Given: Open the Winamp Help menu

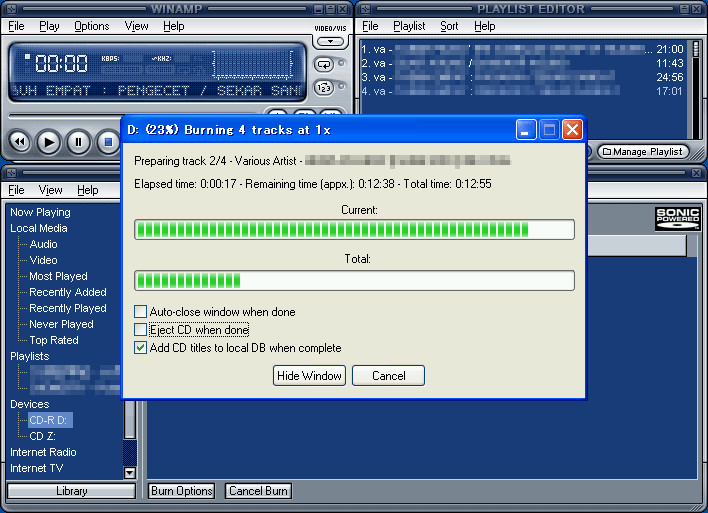Looking at the screenshot, I should coord(174,26).
